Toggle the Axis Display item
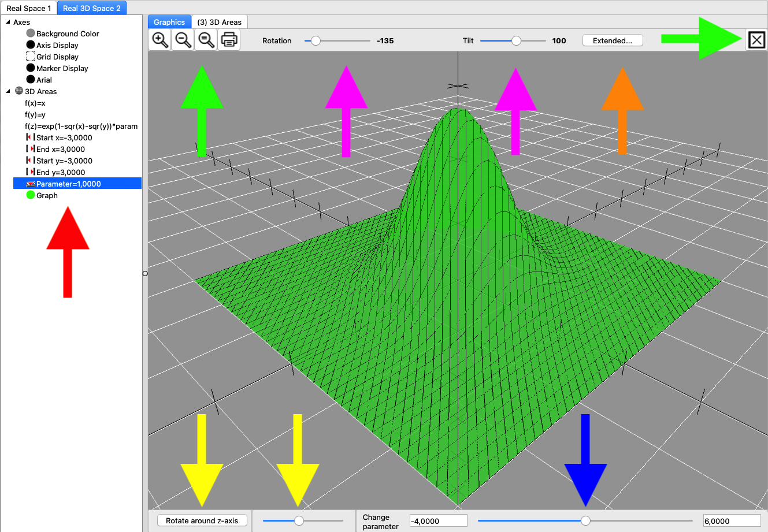Image resolution: width=768 pixels, height=532 pixels. (x=57, y=45)
